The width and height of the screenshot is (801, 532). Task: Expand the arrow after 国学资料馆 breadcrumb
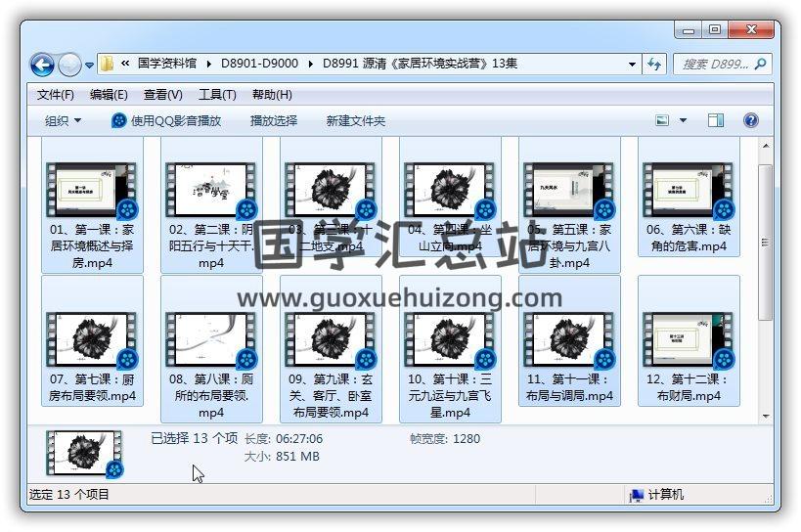(208, 64)
